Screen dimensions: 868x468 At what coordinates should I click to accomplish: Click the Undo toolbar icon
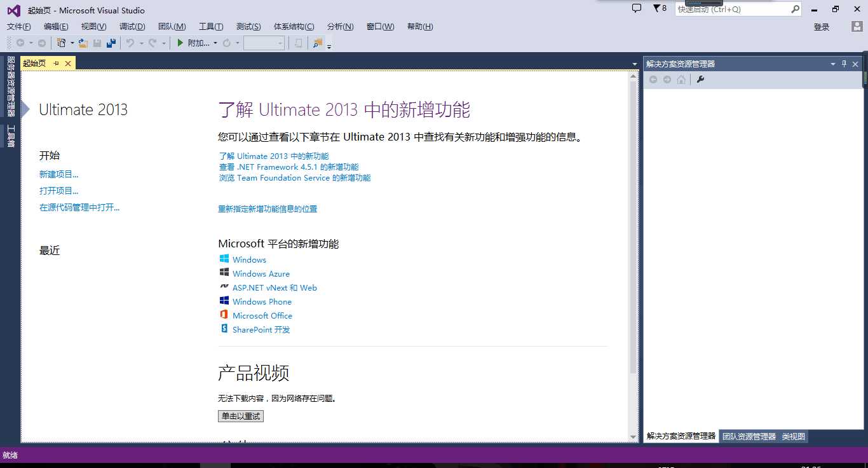130,43
